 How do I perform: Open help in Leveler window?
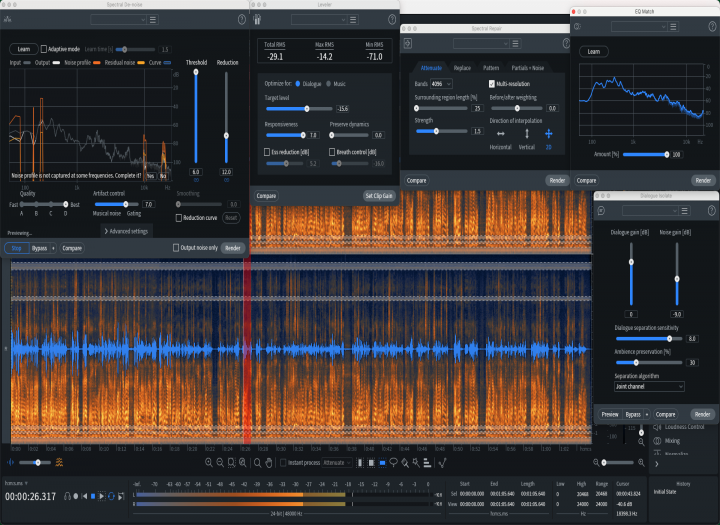click(392, 19)
